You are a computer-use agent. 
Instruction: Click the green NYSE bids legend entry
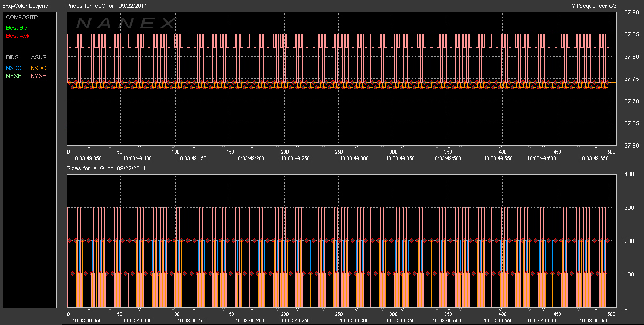point(13,76)
